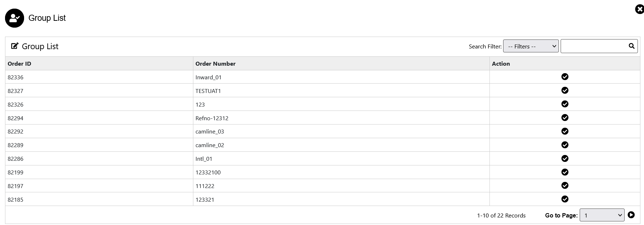
Task: Select order Inward_01 check icon
Action: click(x=565, y=77)
